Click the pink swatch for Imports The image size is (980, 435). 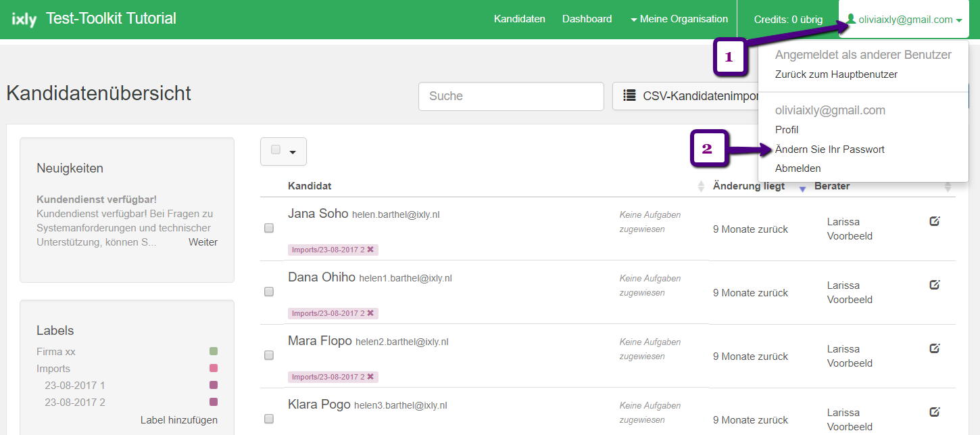214,369
